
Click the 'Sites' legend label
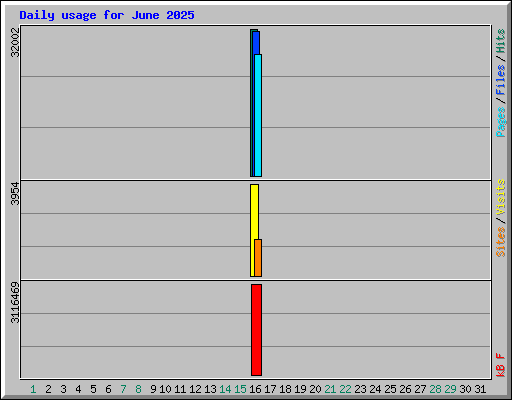(500, 242)
